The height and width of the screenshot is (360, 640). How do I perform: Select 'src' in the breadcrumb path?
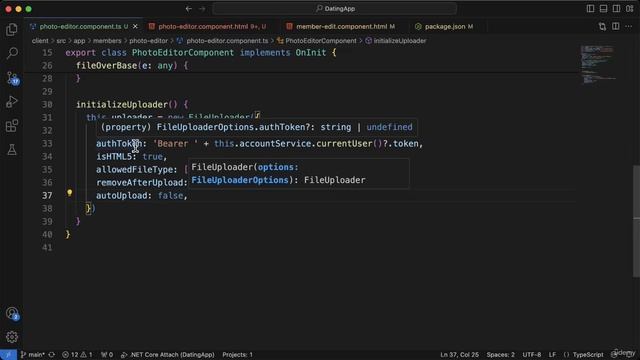click(61, 41)
